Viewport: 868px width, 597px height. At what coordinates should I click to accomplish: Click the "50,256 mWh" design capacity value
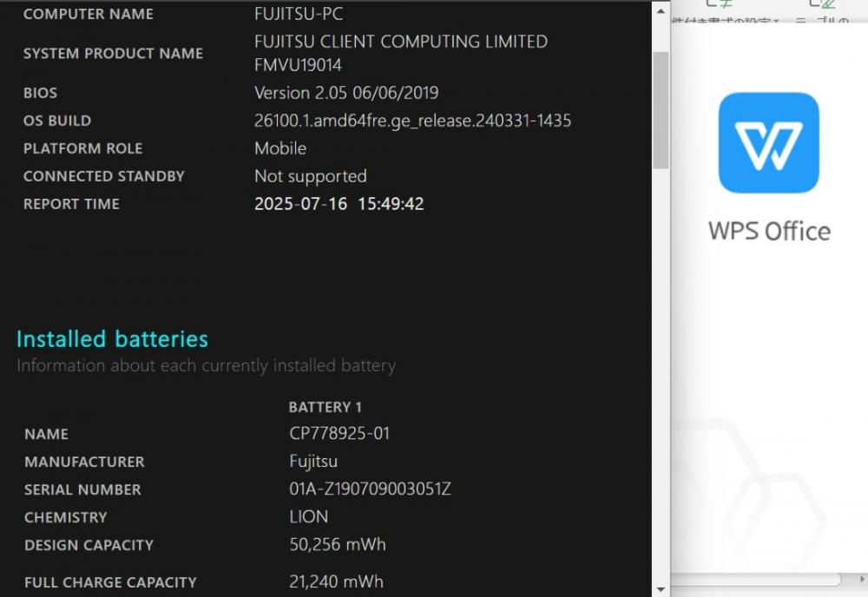click(x=338, y=544)
